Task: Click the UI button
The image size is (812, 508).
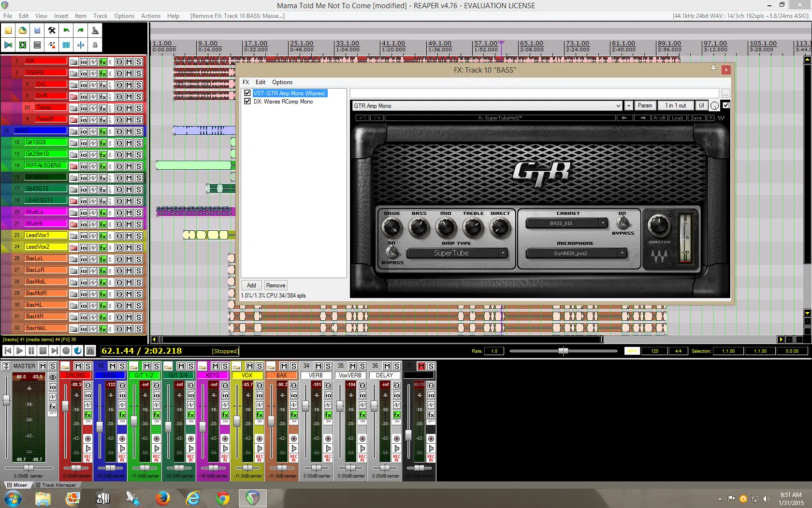Action: click(x=701, y=105)
